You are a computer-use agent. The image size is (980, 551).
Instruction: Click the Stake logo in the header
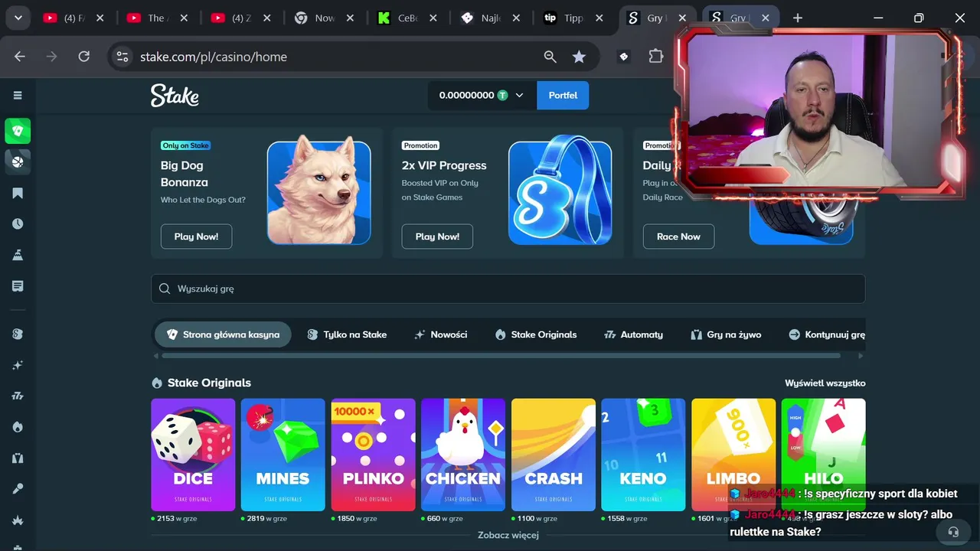coord(175,95)
